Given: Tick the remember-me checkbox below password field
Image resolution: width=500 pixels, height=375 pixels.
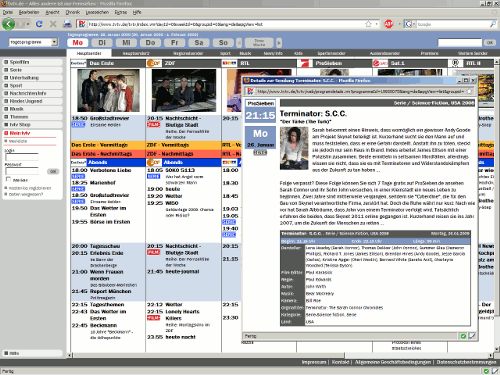Looking at the screenshot, I should (x=8, y=179).
